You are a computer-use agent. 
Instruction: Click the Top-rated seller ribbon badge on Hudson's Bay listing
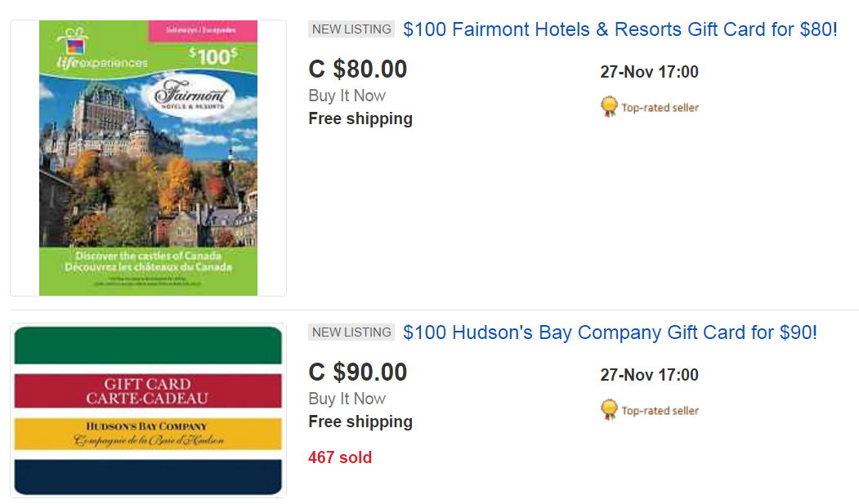coord(609,409)
